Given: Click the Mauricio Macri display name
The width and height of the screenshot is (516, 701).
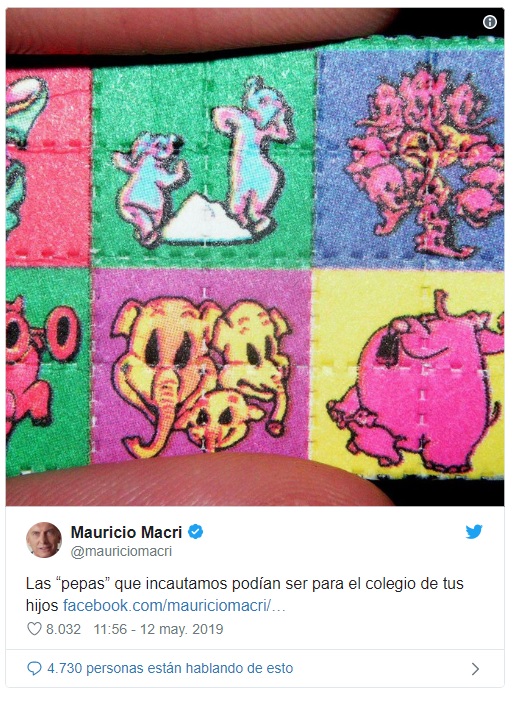Looking at the screenshot, I should click(x=127, y=532).
